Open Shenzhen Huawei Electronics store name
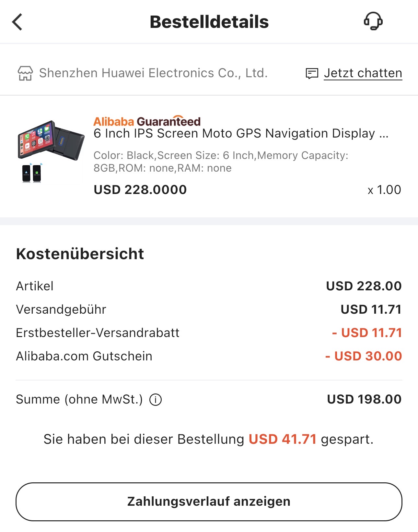The height and width of the screenshot is (532, 418). (153, 73)
